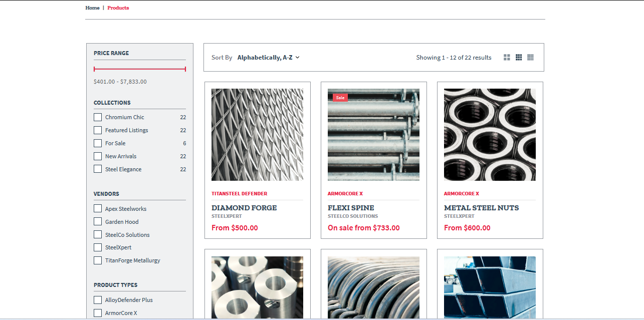Viewport: 644px width, 320px height.
Task: Check the AlloyDefender Plus product type
Action: [98, 300]
